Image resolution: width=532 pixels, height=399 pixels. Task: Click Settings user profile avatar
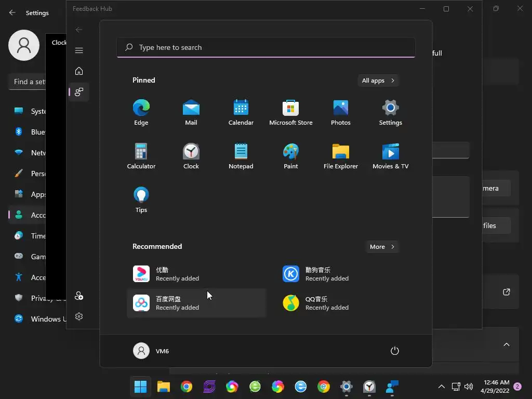[24, 45]
